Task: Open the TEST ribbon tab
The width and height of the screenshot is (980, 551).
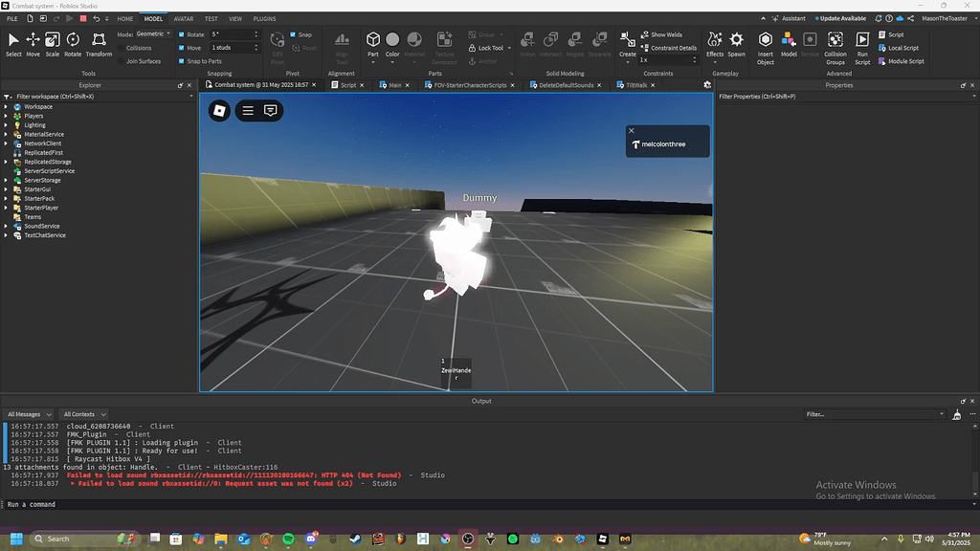Action: point(212,19)
